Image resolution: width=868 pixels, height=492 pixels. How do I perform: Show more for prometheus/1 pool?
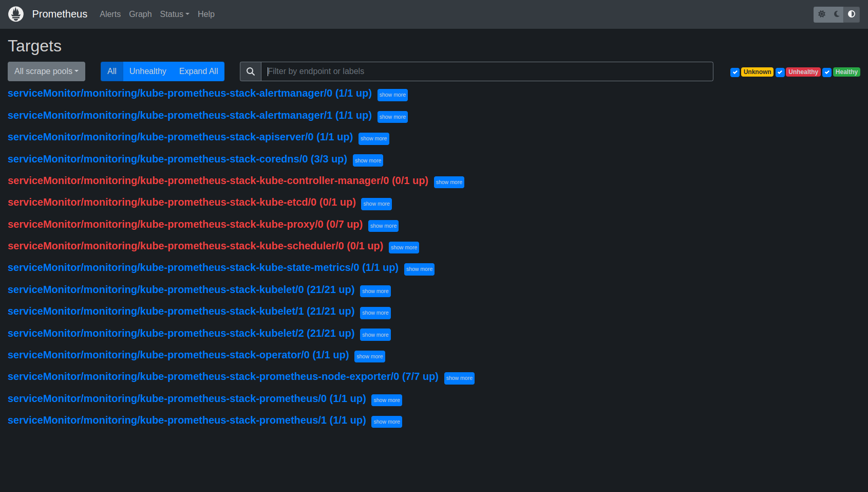click(x=387, y=422)
